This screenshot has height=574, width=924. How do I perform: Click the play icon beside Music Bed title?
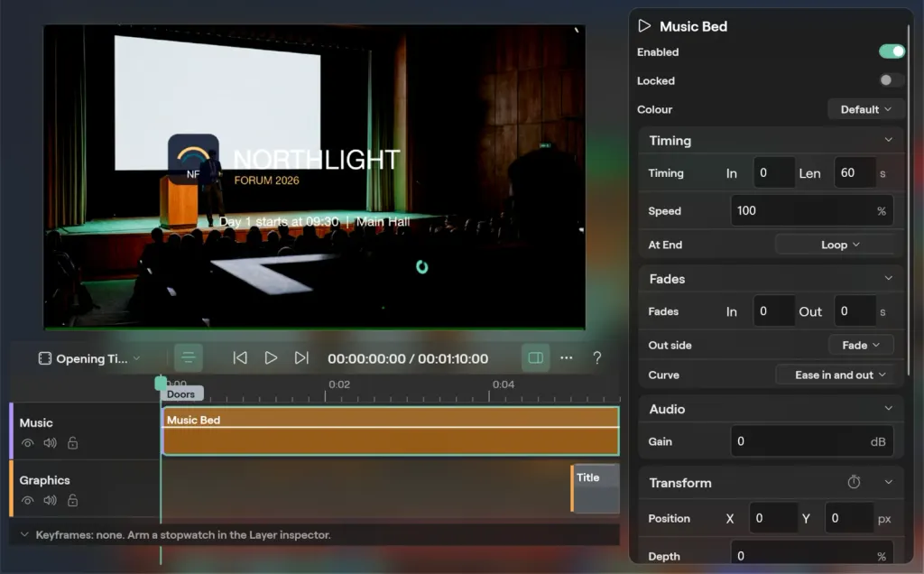pos(644,26)
